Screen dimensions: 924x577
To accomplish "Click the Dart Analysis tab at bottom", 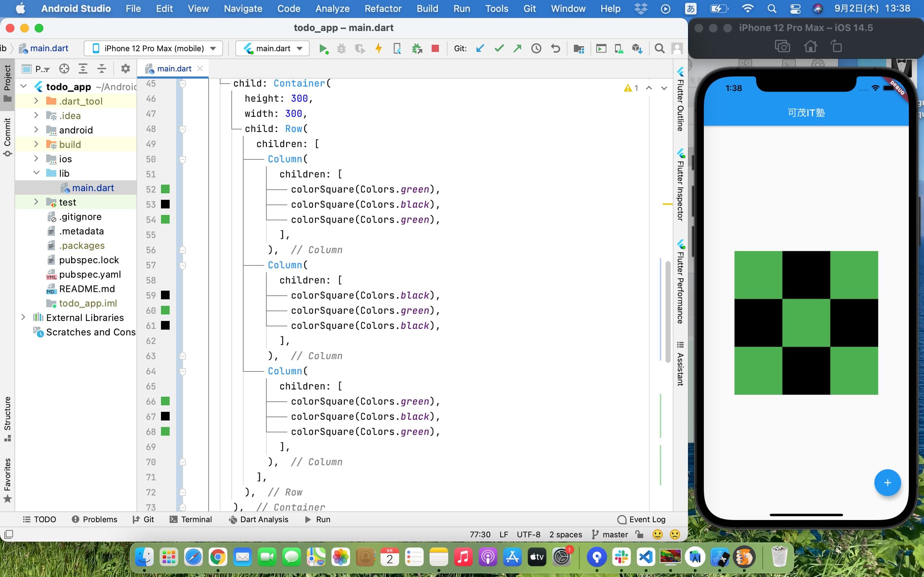I will click(259, 519).
